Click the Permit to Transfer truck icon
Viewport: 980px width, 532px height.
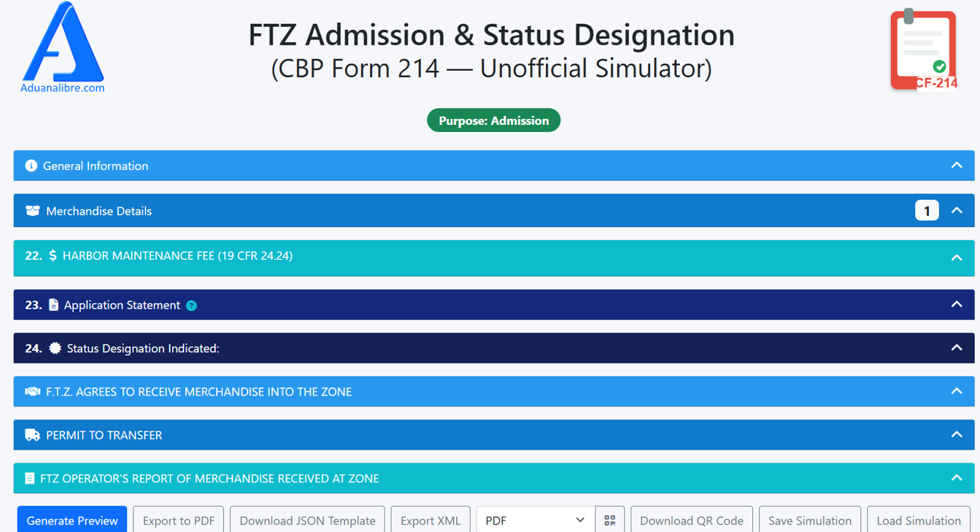coord(32,435)
